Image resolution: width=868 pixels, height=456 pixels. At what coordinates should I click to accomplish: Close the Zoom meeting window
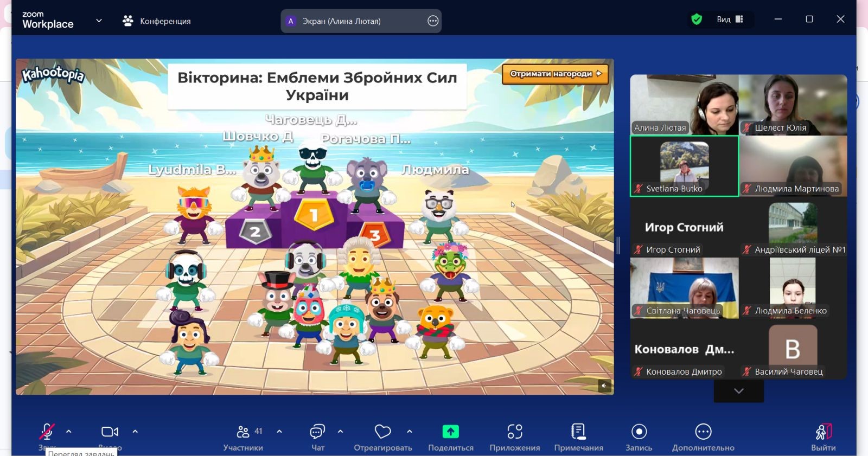point(840,19)
